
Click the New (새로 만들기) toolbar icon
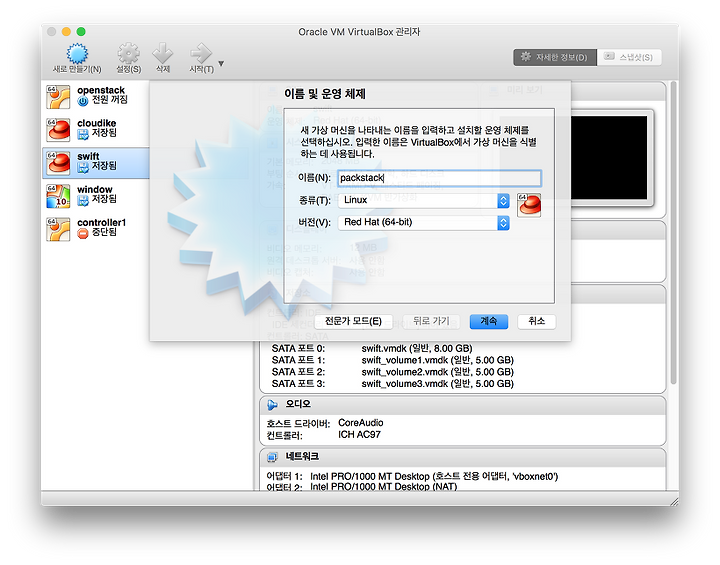[77, 54]
